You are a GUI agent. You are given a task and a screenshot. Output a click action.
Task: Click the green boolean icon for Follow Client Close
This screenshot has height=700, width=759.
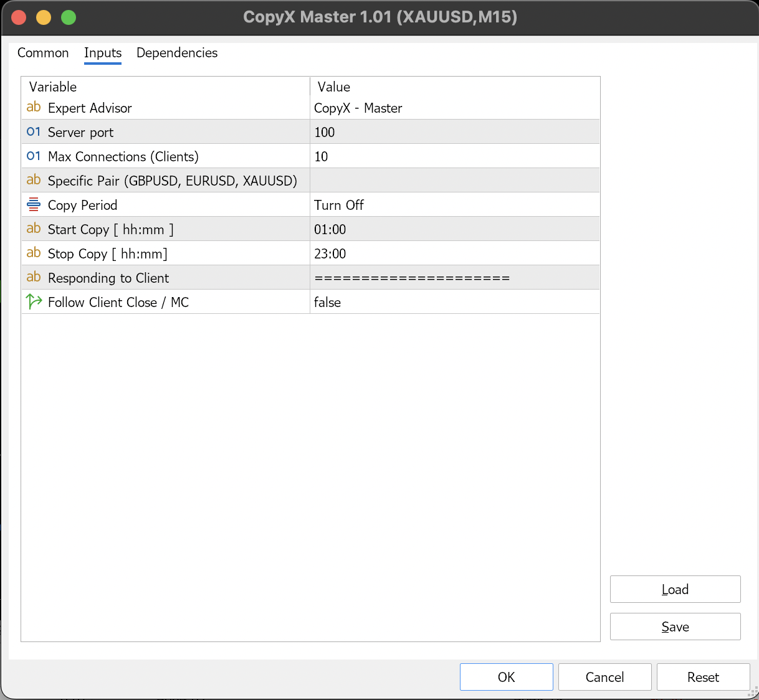[34, 302]
